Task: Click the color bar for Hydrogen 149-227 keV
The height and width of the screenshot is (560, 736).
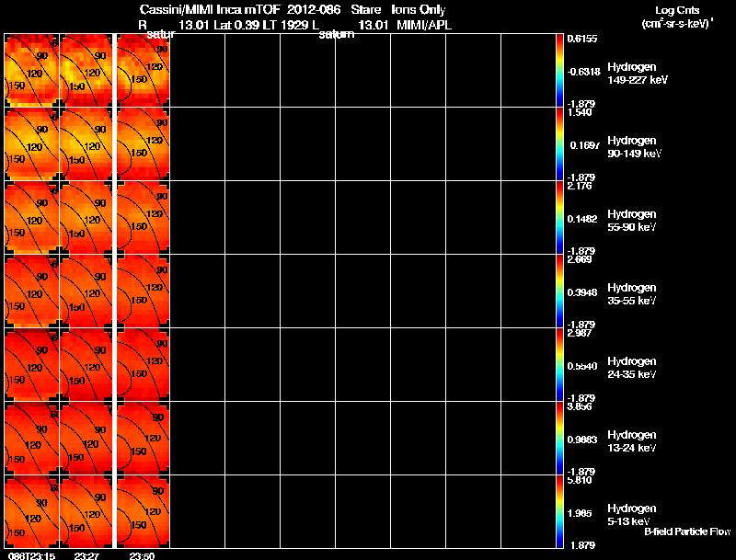Action: click(559, 71)
